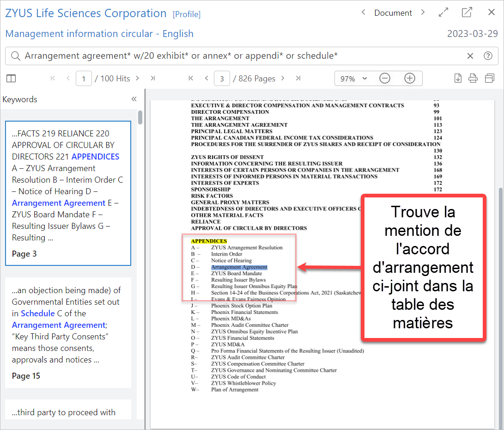Click the highlighted APPENDICES heading
The width and height of the screenshot is (504, 430).
point(209,241)
